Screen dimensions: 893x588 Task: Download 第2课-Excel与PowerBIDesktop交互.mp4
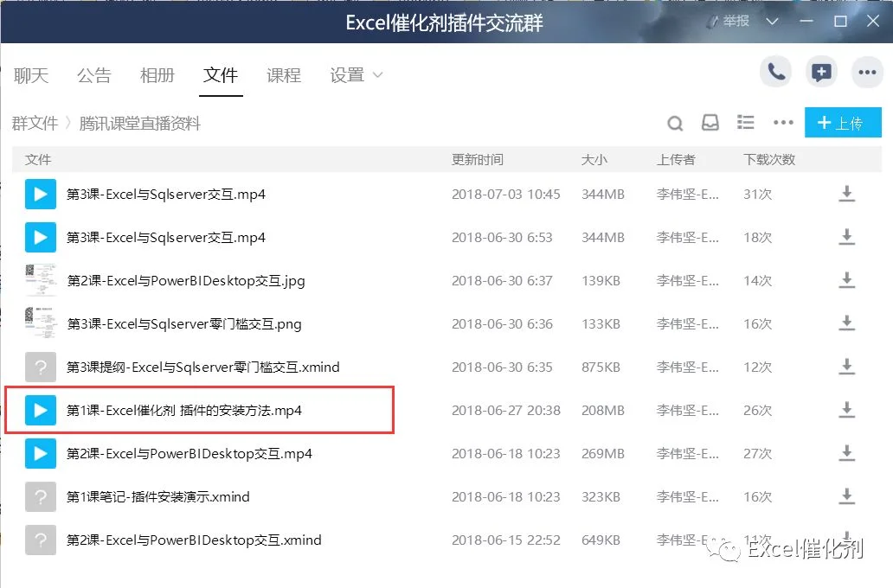pos(847,453)
